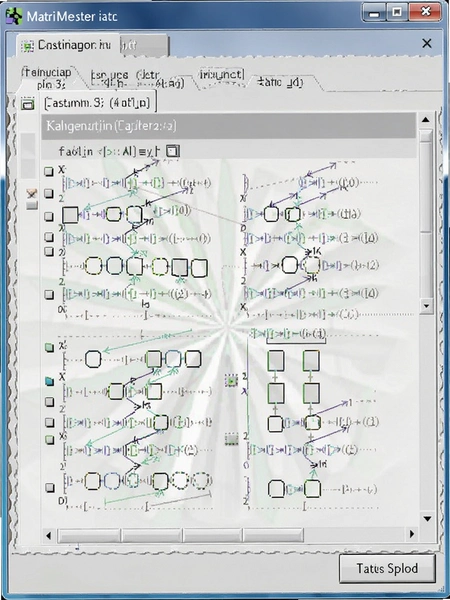Select the large gray square node in left diagram
Viewport: 450px width, 600px height.
(x=70, y=215)
